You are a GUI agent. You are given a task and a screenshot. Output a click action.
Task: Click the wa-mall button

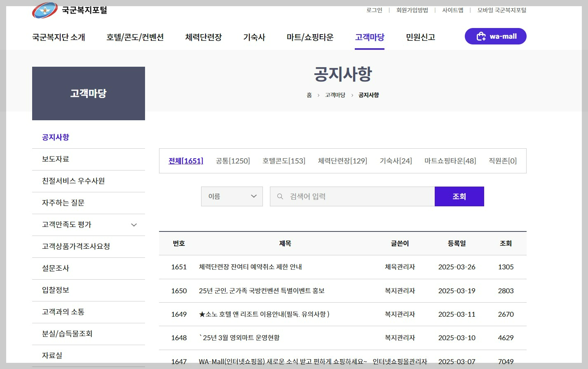(496, 36)
